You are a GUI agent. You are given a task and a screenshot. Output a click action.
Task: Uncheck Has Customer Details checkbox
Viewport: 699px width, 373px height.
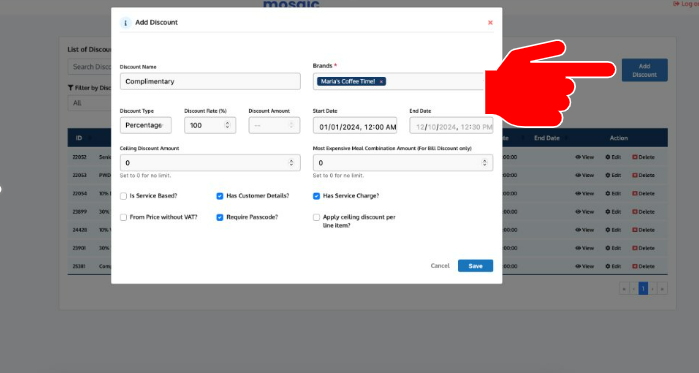pyautogui.click(x=220, y=196)
